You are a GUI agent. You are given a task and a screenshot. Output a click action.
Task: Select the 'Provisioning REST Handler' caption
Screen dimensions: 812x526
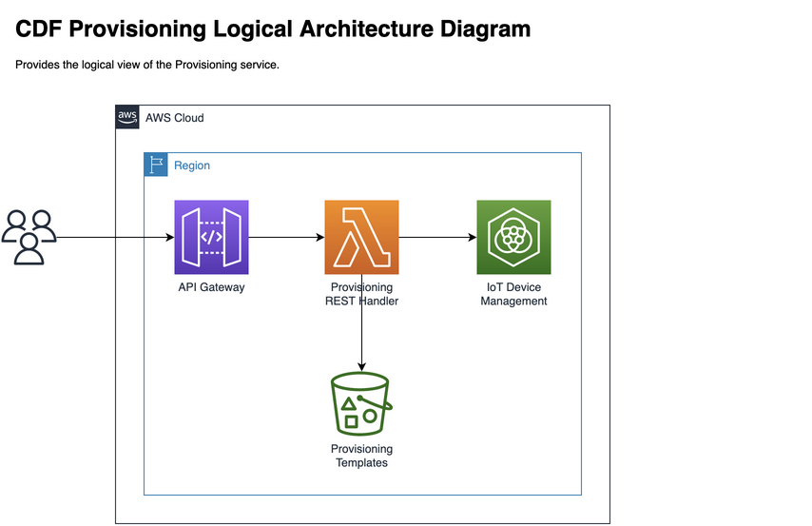[x=361, y=294]
